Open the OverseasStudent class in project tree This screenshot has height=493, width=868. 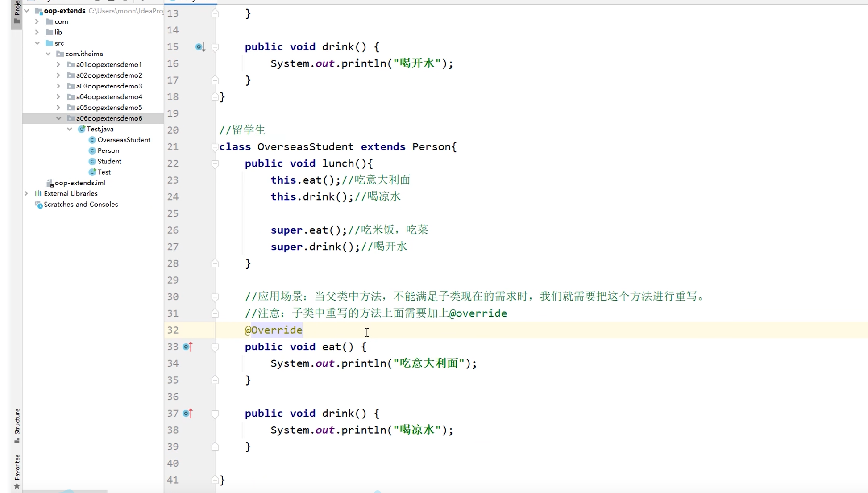pos(124,140)
